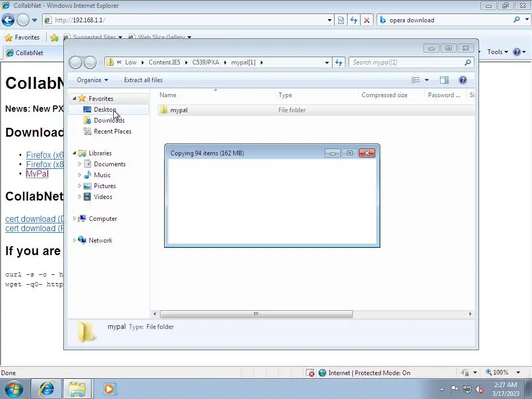Image resolution: width=532 pixels, height=399 pixels.
Task: Sort by the Name column header
Action: point(216,95)
